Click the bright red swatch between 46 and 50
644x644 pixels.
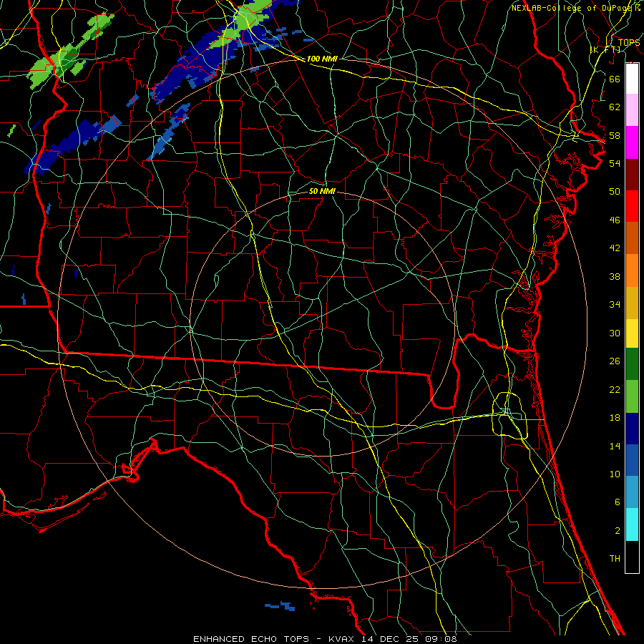(632, 206)
